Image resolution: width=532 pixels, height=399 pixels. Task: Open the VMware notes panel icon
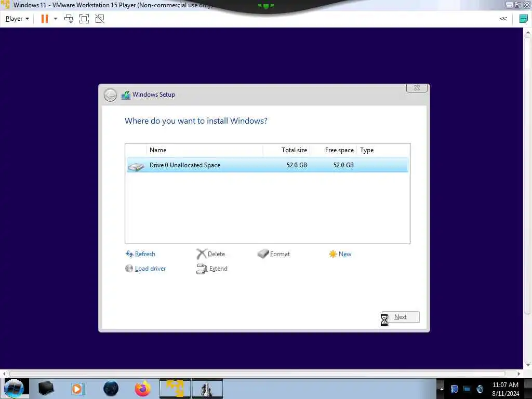(524, 19)
